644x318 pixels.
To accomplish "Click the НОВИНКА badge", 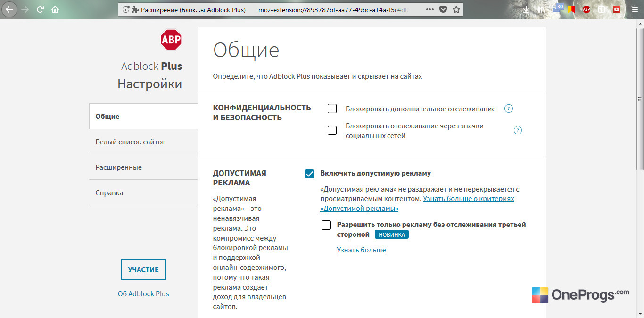I will [x=392, y=234].
